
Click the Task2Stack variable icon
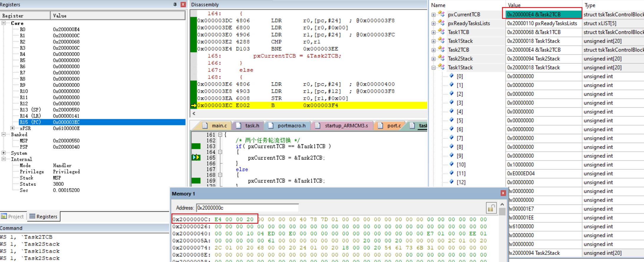point(441,58)
